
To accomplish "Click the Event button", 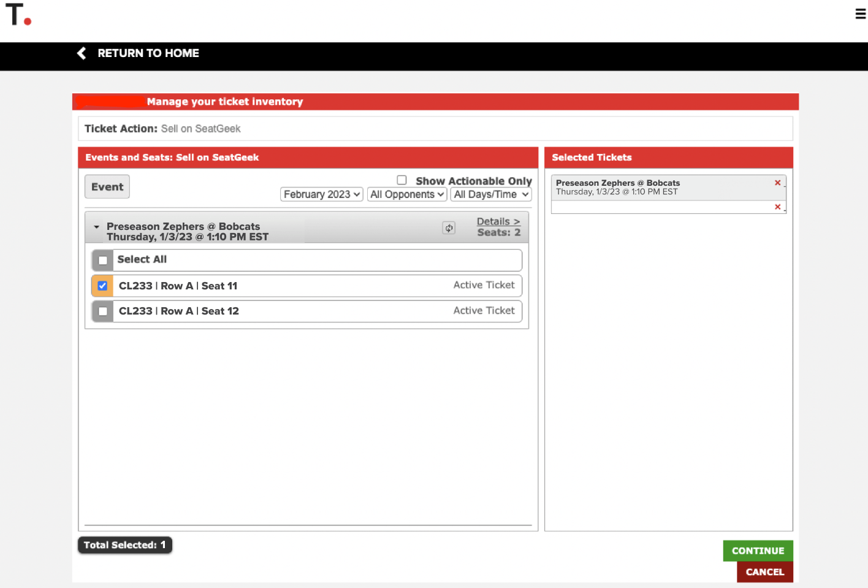I will pyautogui.click(x=107, y=187).
